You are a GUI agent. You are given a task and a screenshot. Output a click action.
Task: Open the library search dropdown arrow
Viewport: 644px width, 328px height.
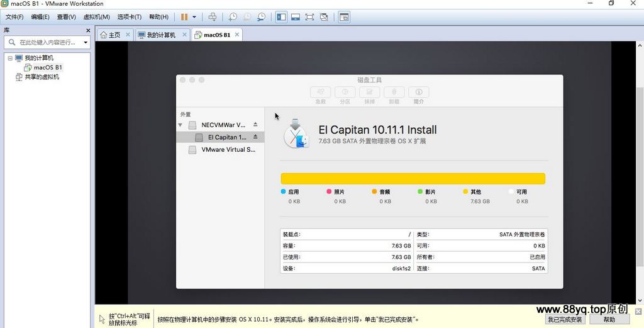tap(86, 42)
